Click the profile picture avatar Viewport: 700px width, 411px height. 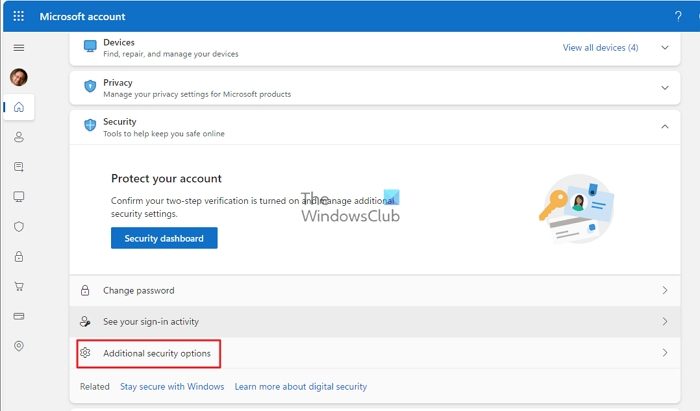pyautogui.click(x=19, y=77)
